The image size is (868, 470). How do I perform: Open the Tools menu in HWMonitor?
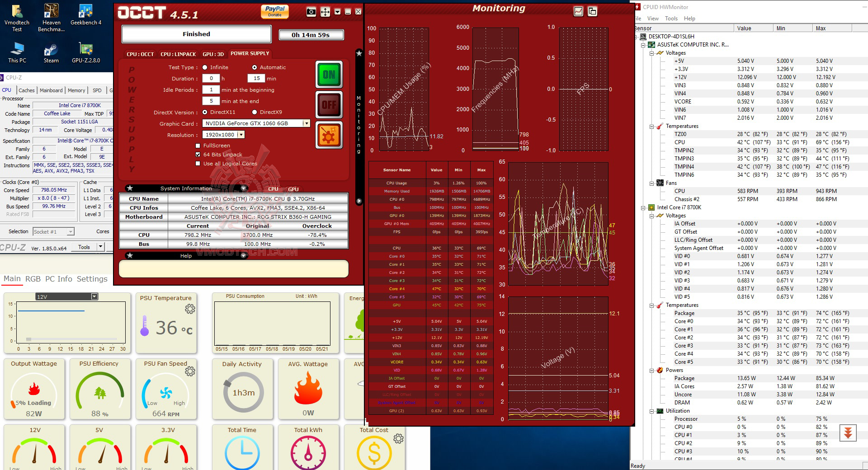pos(671,19)
